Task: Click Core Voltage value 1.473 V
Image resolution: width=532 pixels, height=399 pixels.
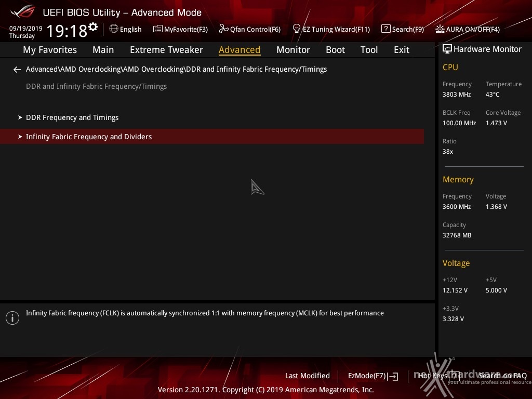Action: (496, 123)
